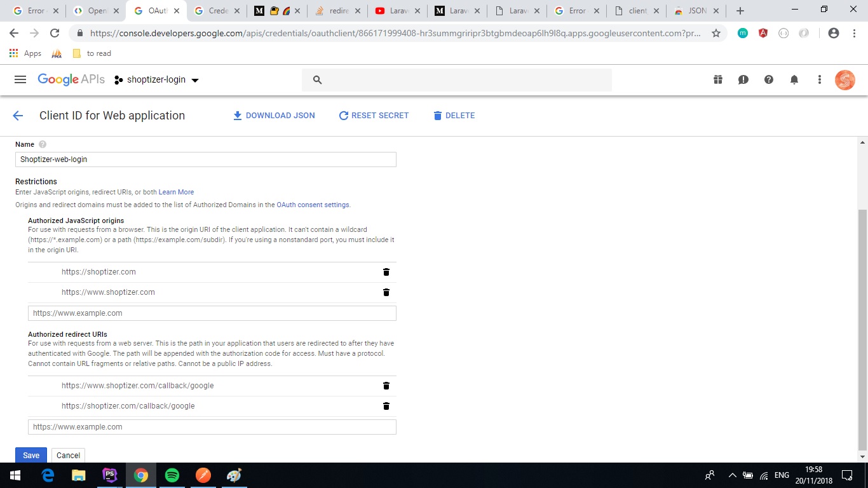Open the Windows action center
The width and height of the screenshot is (868, 488).
tap(847, 475)
